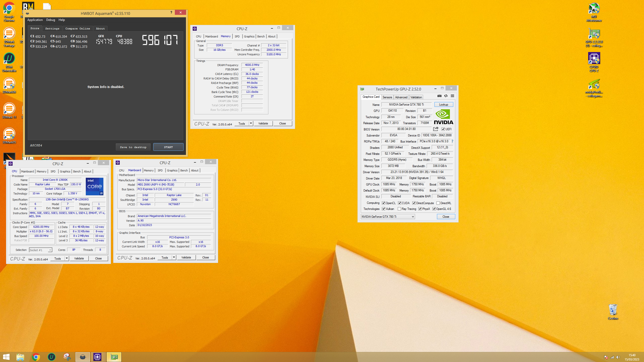Open MSI Afterburner desktop icon
This screenshot has height=362, width=644.
coord(594,12)
